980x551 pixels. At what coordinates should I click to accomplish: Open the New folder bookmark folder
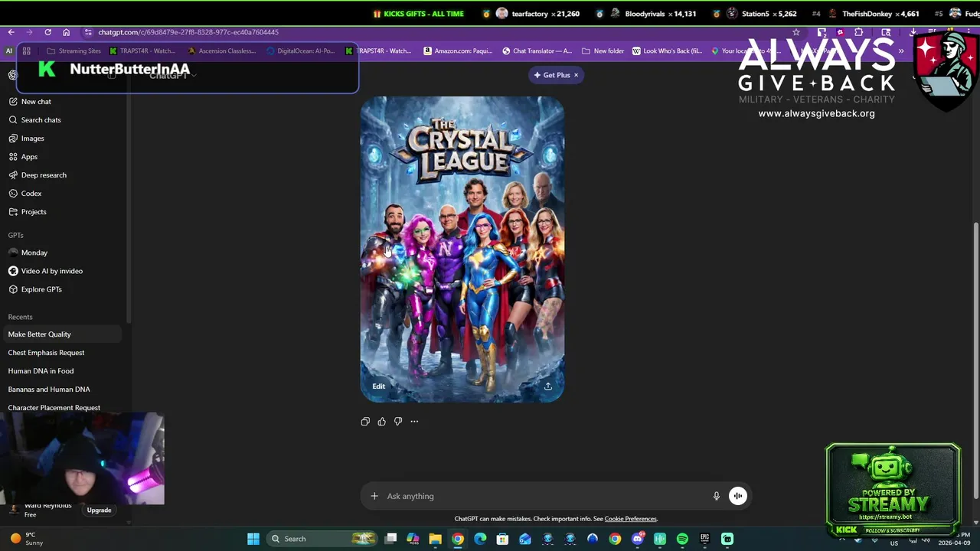pyautogui.click(x=603, y=51)
